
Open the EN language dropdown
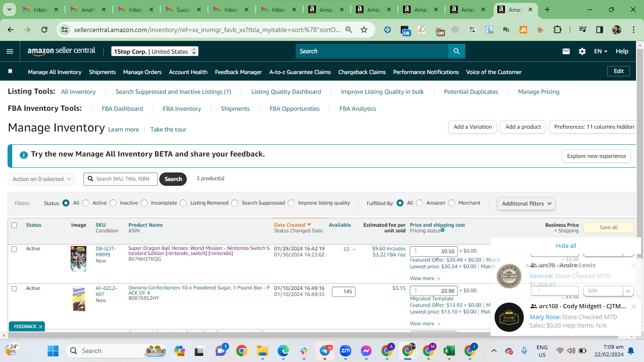pos(601,51)
